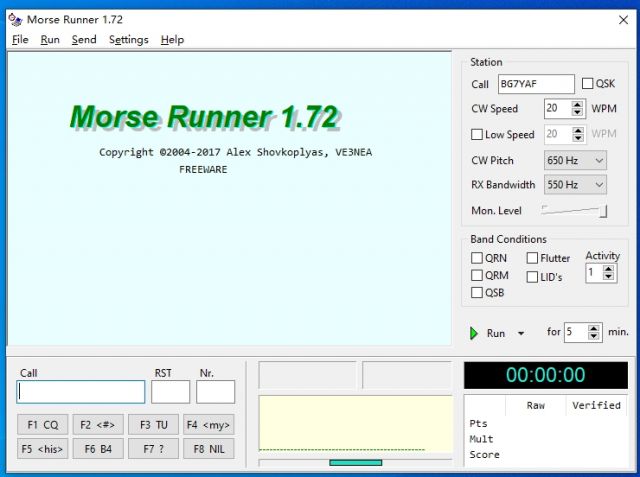The width and height of the screenshot is (640, 477).
Task: Enable QSB band condition
Action: coord(476,293)
